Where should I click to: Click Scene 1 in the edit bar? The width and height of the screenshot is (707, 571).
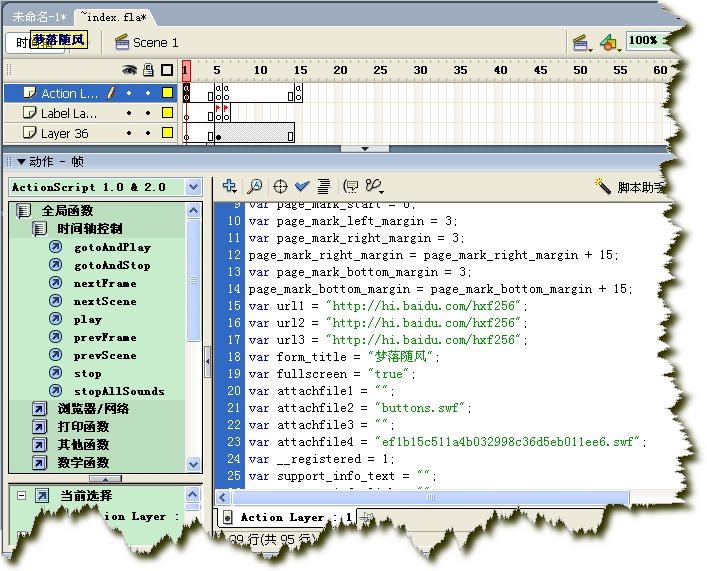(x=147, y=42)
